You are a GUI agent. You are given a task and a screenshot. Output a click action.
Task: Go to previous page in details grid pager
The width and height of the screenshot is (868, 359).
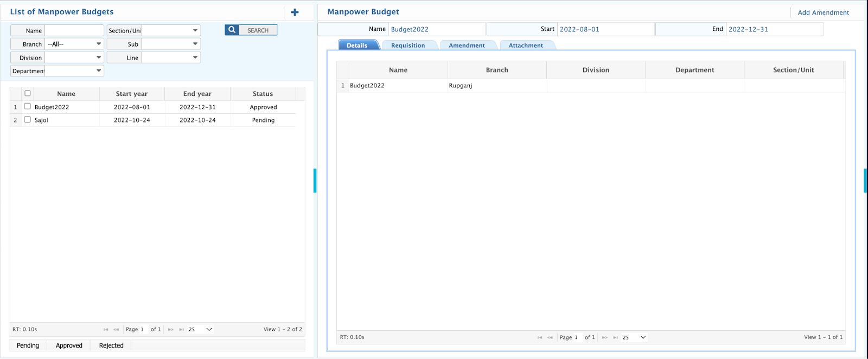tap(550, 337)
